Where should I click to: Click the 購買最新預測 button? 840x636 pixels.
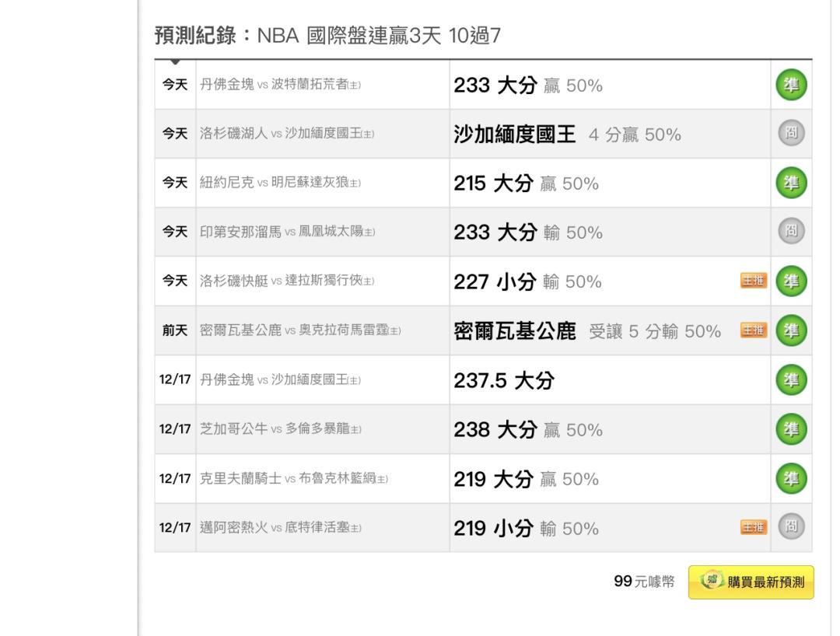[751, 582]
